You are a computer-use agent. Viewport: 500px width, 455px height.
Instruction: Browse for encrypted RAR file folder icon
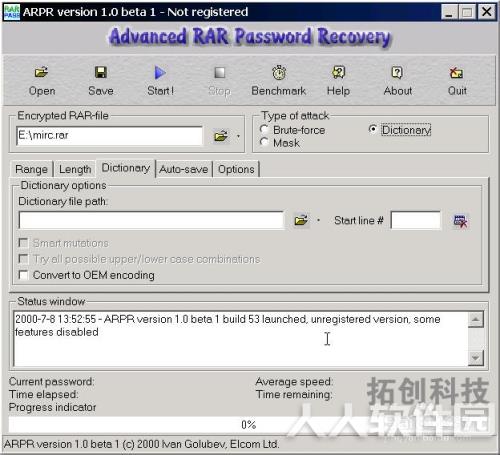221,136
